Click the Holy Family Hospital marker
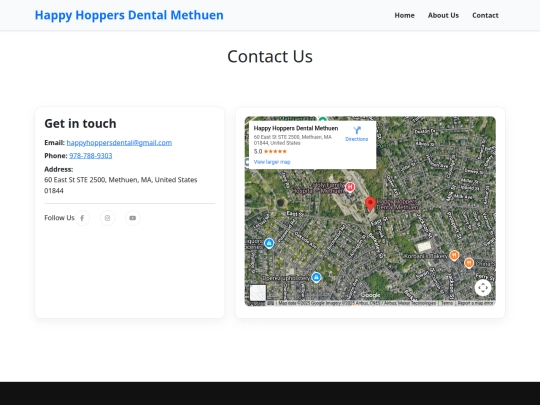Viewport: 540px width, 405px height. (350, 187)
